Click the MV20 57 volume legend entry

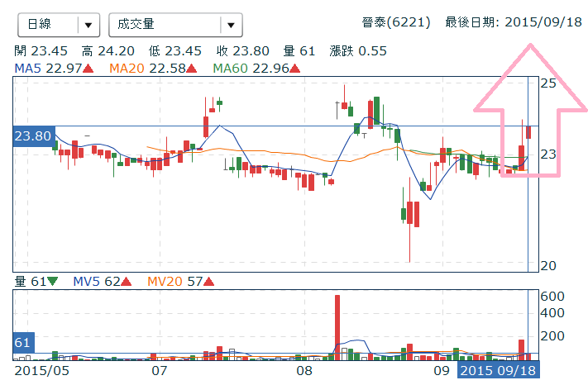click(x=175, y=281)
